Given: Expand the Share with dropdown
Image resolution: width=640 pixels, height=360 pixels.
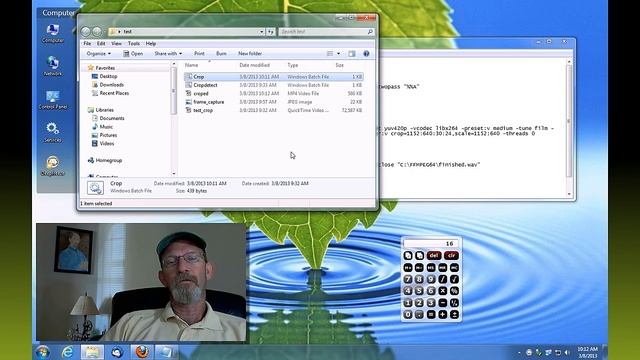Looking at the screenshot, I should point(168,53).
